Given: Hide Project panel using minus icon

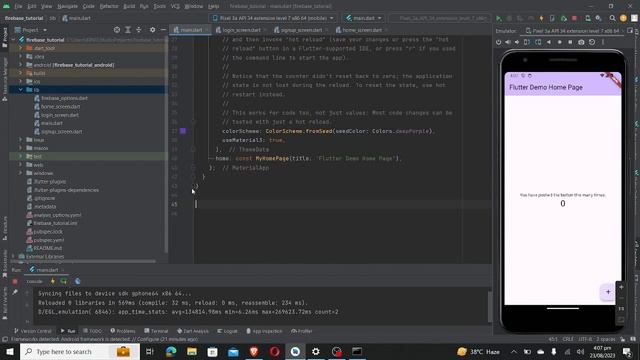Looking at the screenshot, I should [163, 30].
